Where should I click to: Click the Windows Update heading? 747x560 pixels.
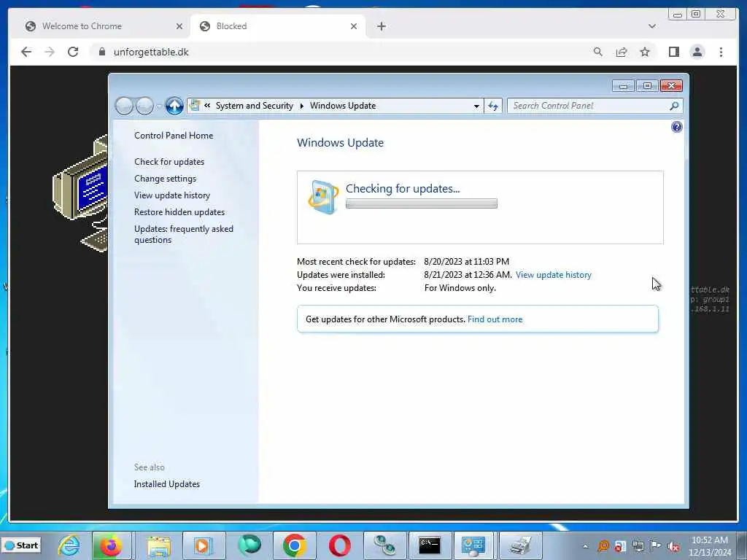[340, 143]
